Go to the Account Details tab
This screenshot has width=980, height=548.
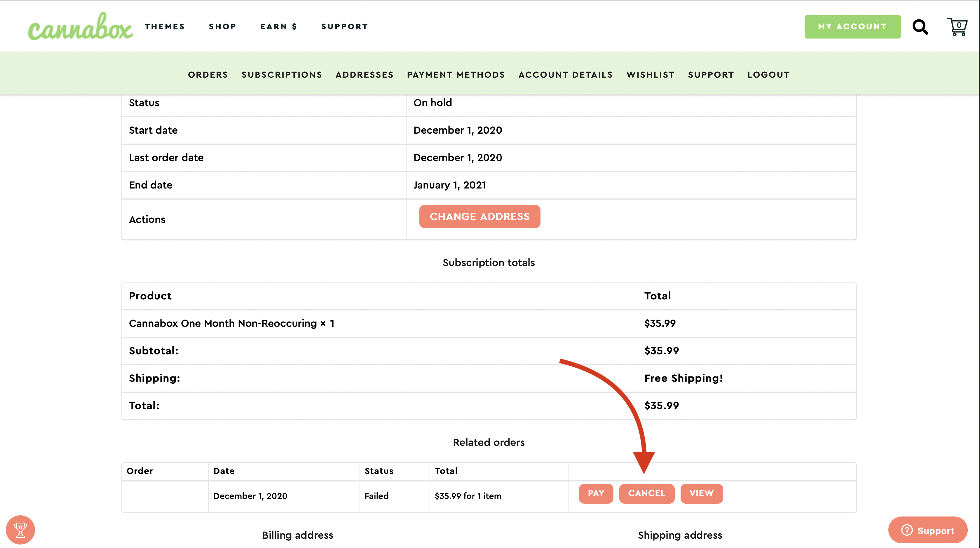566,75
